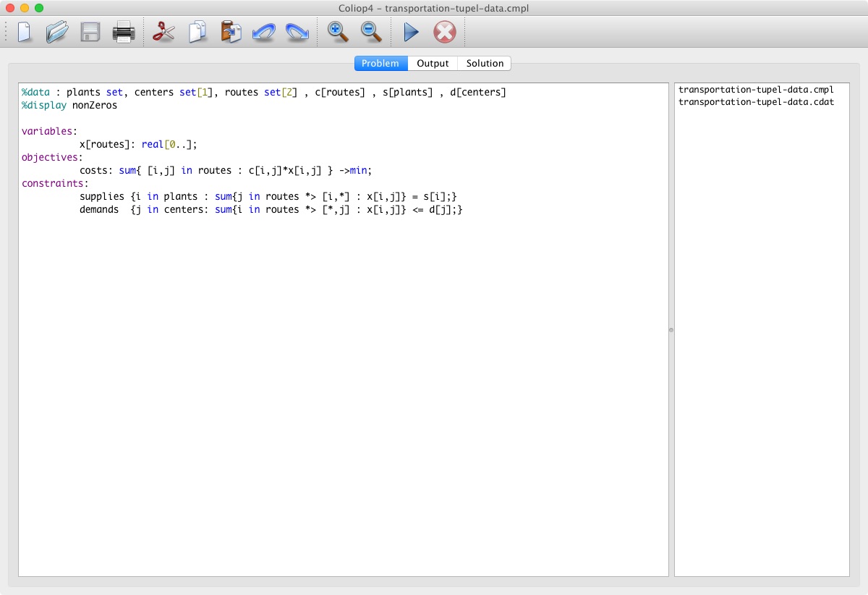The height and width of the screenshot is (595, 868).
Task: Open transportation-tupel-data.cdat from the file list
Action: click(756, 102)
